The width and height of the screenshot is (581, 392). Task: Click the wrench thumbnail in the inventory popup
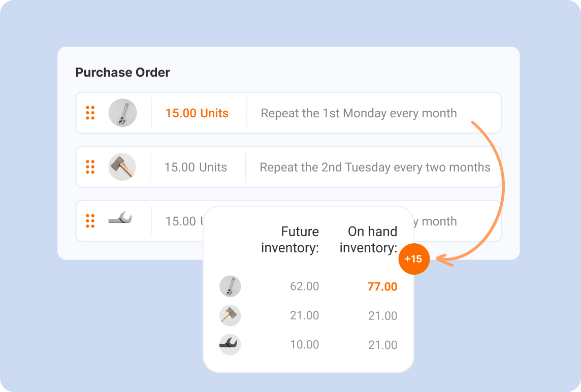tap(230, 286)
